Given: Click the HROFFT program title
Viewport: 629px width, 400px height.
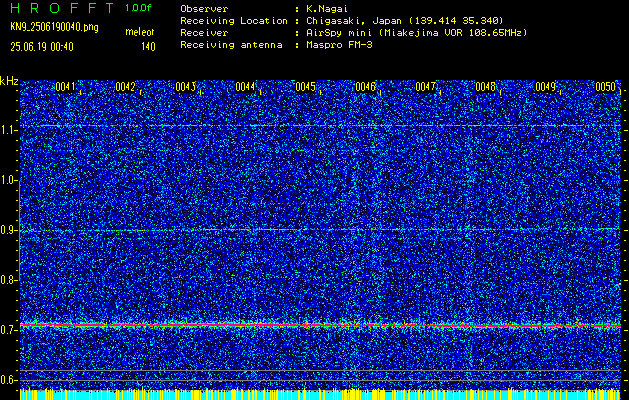Looking at the screenshot, I should pyautogui.click(x=62, y=8).
